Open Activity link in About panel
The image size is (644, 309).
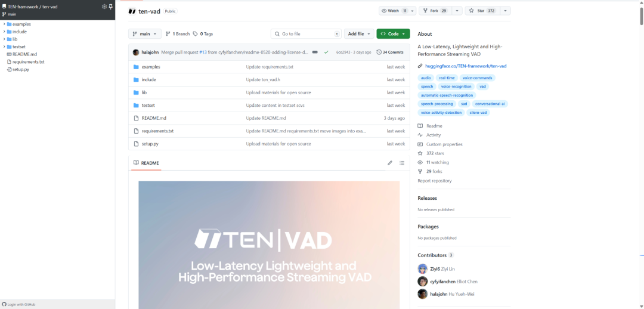click(x=434, y=135)
